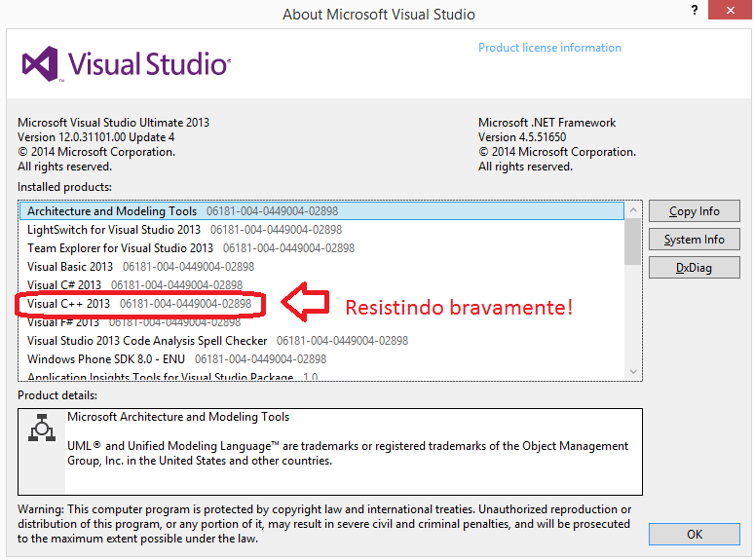Click the Help question mark in title bar
754x560 pixels.
(x=695, y=11)
